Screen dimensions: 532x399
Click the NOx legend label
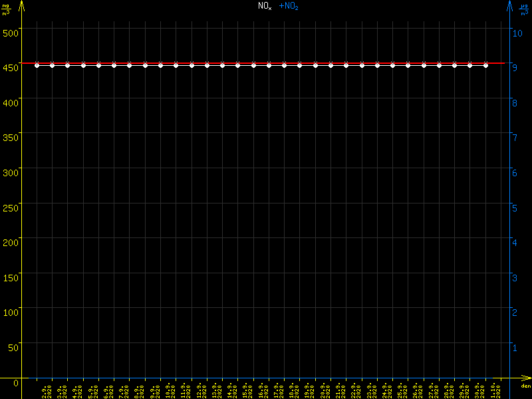(x=265, y=6)
